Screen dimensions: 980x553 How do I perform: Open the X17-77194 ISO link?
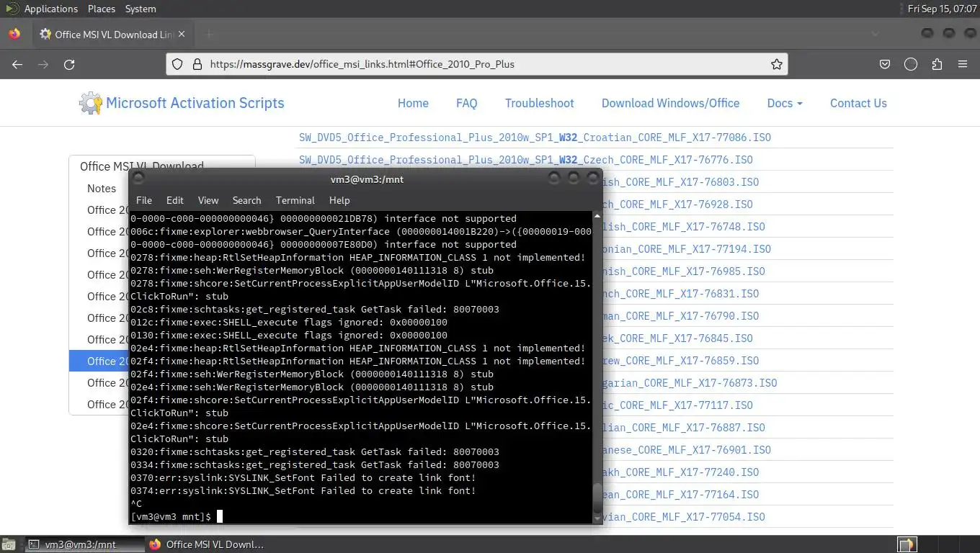(x=687, y=249)
